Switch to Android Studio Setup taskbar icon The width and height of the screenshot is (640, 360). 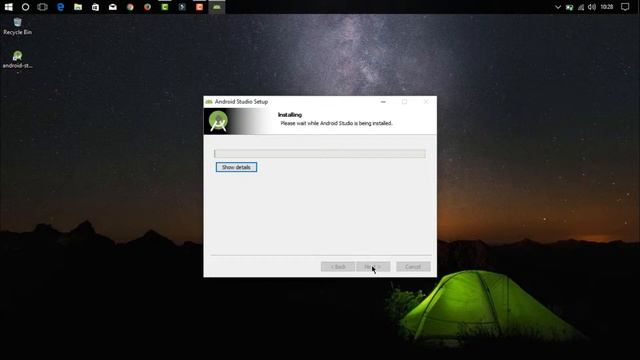point(217,7)
